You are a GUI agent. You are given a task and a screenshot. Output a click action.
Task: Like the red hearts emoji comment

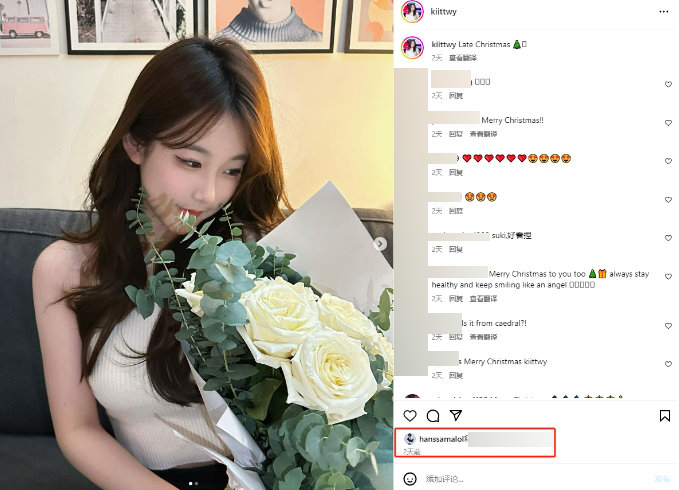coord(668,161)
